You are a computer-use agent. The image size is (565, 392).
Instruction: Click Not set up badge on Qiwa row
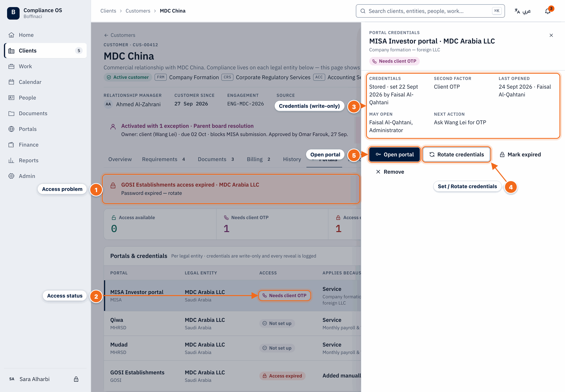(277, 324)
